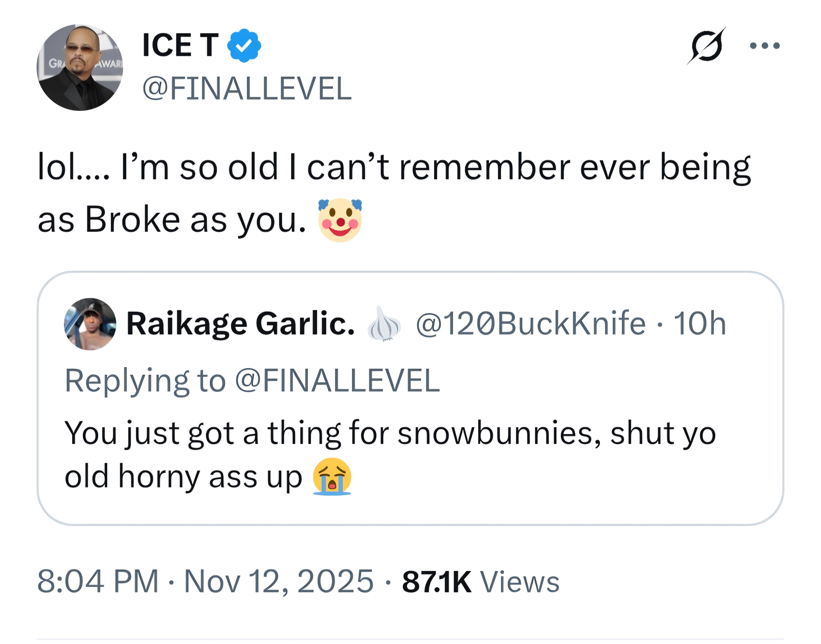The width and height of the screenshot is (821, 644).
Task: Open Raikage Garlic's profile avatar
Action: 90,324
